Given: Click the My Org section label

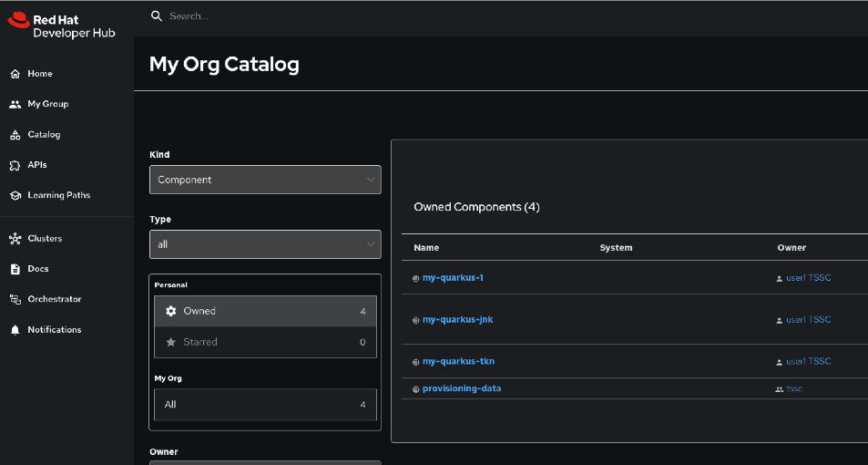Looking at the screenshot, I should click(x=168, y=378).
